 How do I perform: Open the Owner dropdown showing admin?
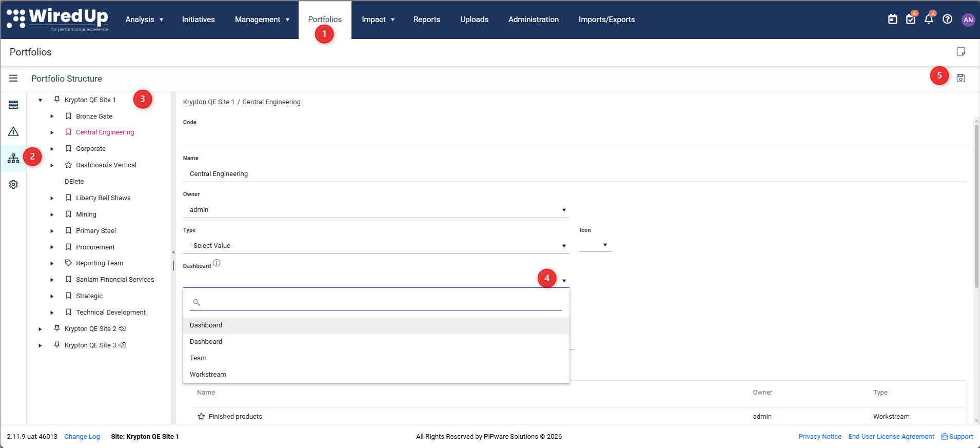point(376,210)
